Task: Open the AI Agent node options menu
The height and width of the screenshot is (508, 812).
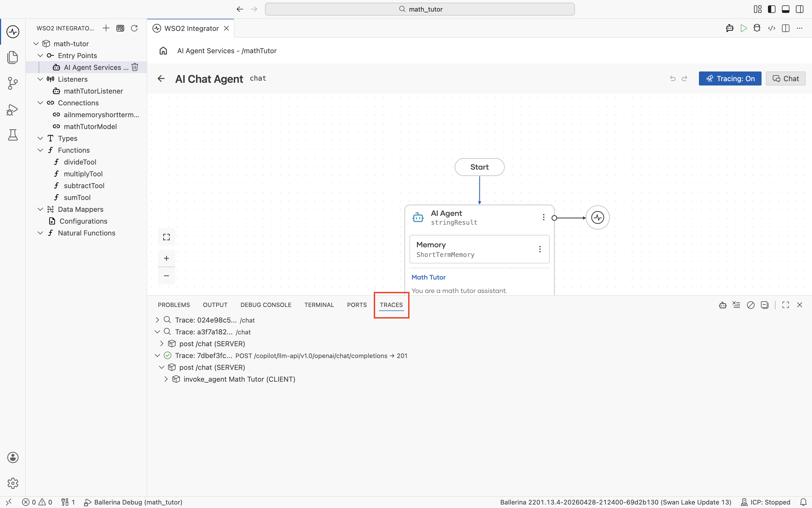Action: [x=543, y=217]
